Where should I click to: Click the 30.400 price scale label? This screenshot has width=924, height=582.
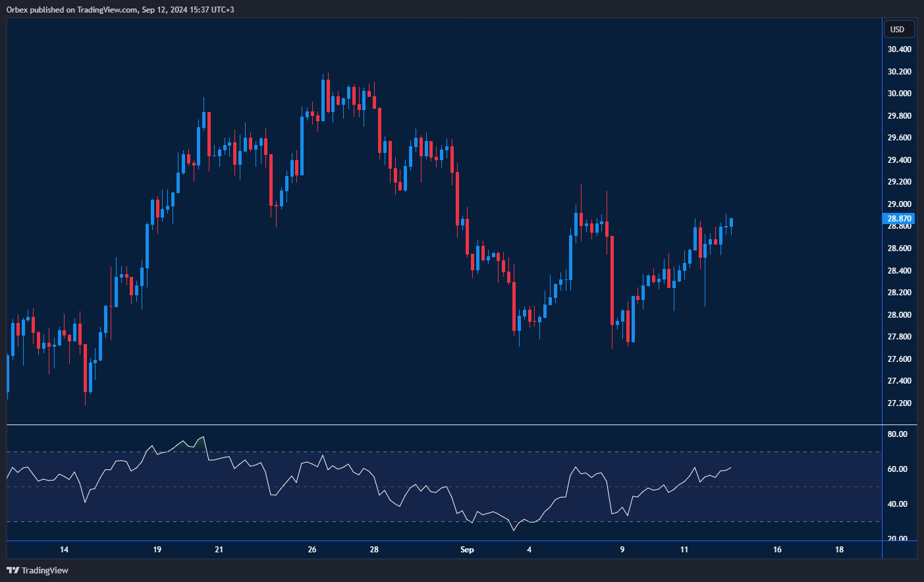(899, 49)
